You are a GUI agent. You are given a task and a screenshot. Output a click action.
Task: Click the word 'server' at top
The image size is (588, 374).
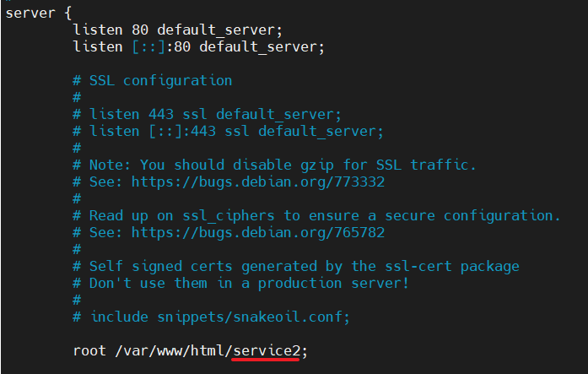click(30, 14)
